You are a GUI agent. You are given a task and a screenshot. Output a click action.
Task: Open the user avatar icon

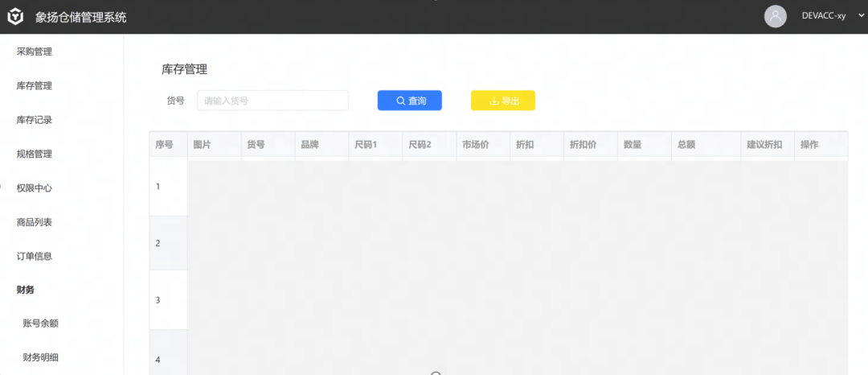click(776, 16)
